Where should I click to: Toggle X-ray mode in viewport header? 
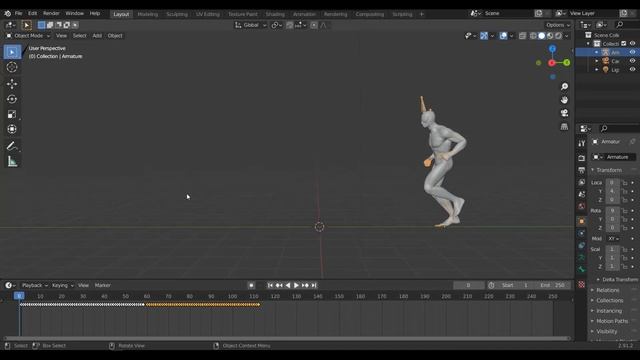point(522,36)
